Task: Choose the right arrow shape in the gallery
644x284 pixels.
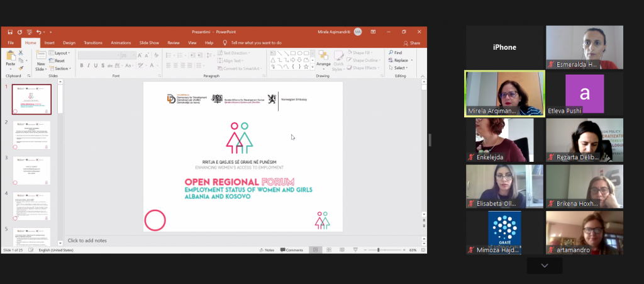Action: point(293,60)
